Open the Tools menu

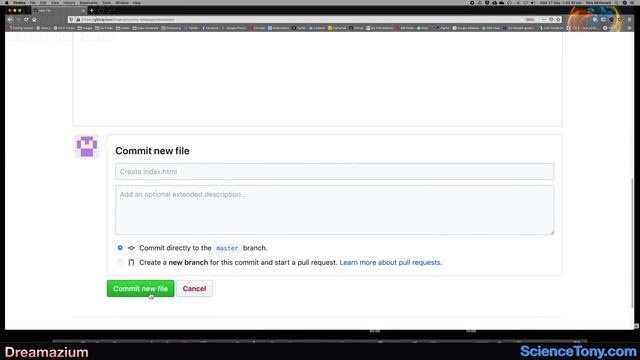point(107,2)
